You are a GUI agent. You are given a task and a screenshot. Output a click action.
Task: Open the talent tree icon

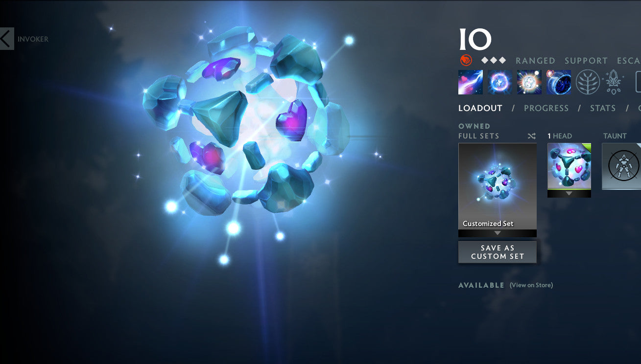588,82
